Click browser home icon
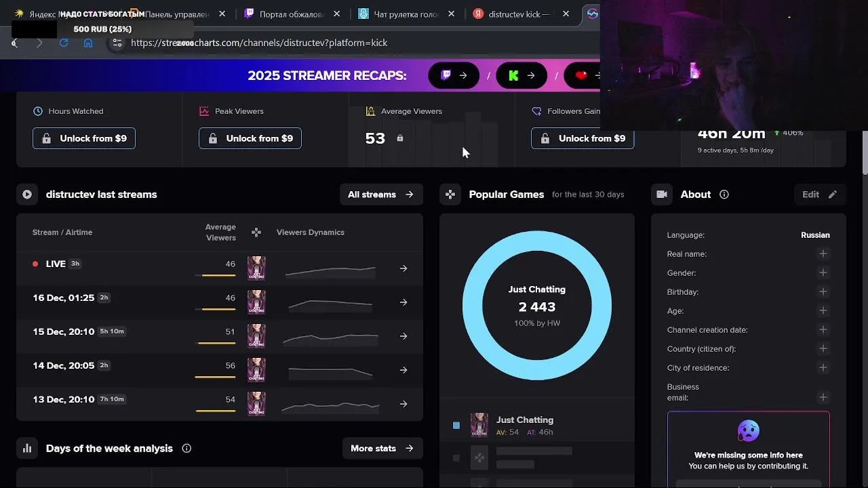The image size is (868, 488). (x=88, y=43)
